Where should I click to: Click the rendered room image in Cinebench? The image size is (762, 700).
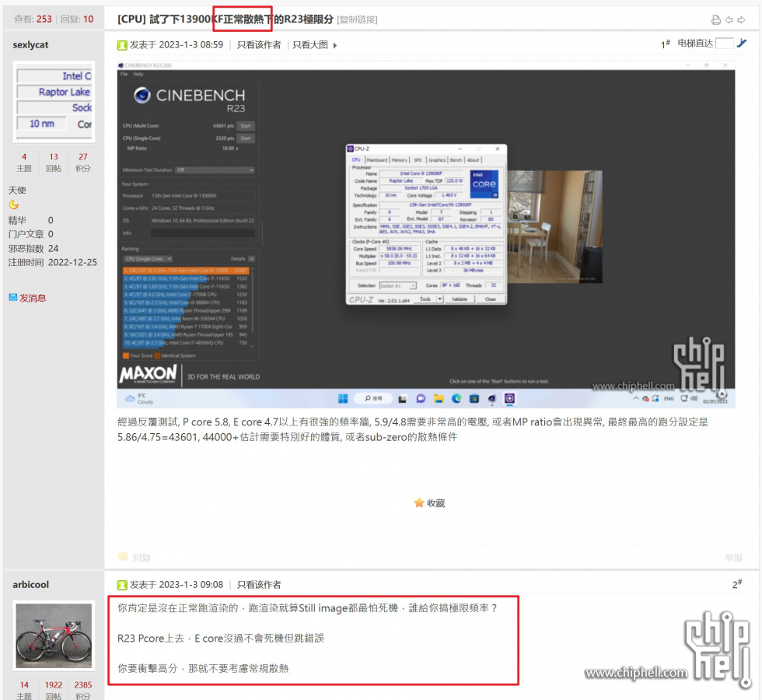click(554, 226)
